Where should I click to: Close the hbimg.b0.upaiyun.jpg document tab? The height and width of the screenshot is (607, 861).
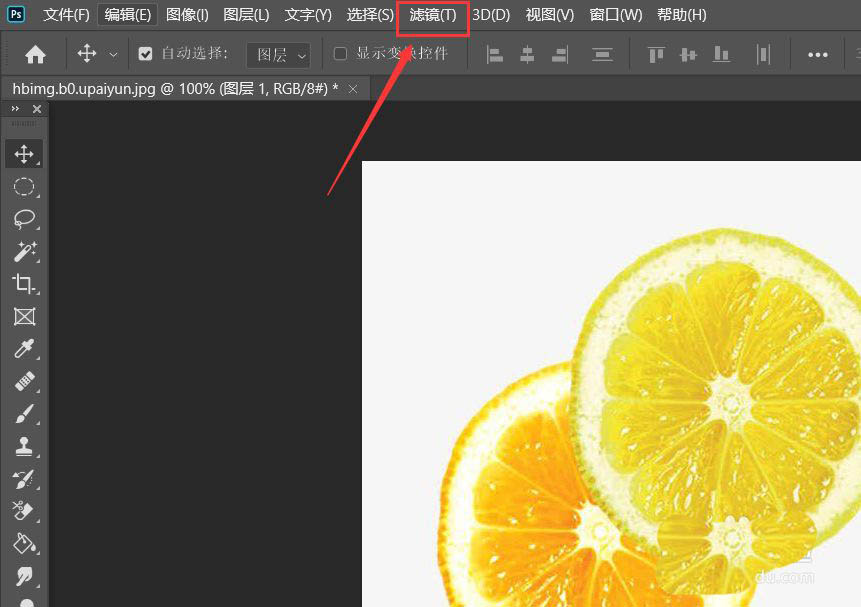[353, 89]
